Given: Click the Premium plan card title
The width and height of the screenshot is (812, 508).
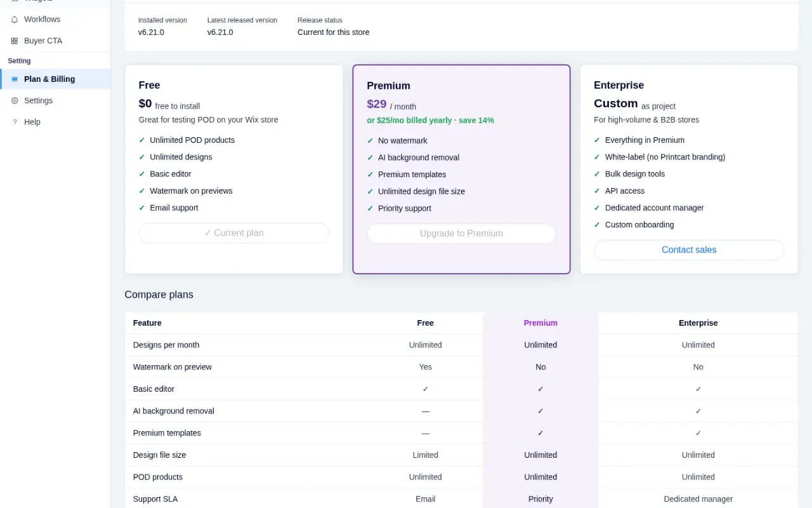Looking at the screenshot, I should coord(388,86).
